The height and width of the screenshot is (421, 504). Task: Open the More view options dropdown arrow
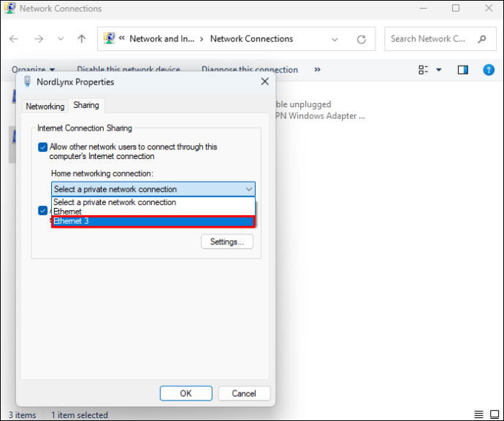coord(438,70)
